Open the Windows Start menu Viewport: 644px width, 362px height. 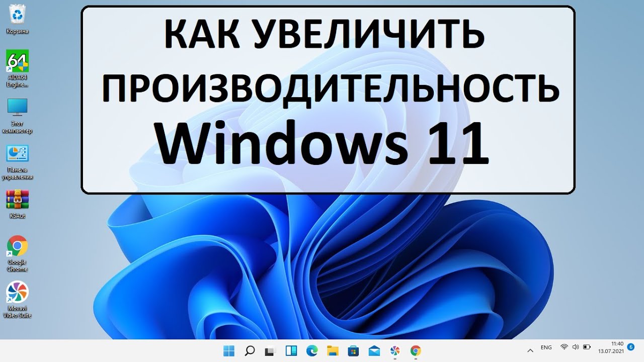click(x=228, y=350)
